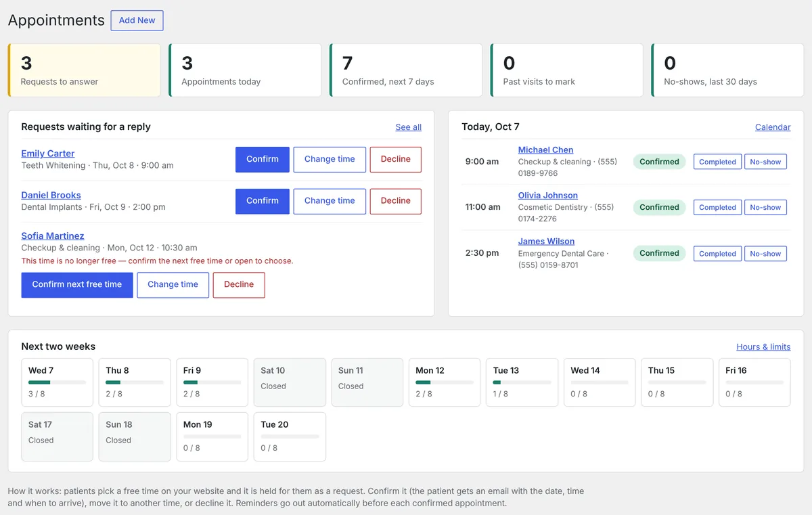Decline Emily Carter's request
812x515 pixels.
pyautogui.click(x=396, y=159)
